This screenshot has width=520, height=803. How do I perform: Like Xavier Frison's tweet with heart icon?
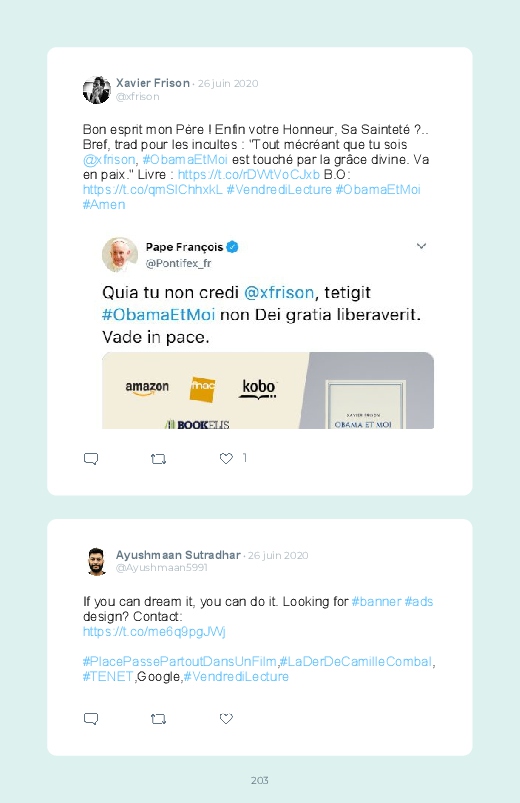coord(226,458)
